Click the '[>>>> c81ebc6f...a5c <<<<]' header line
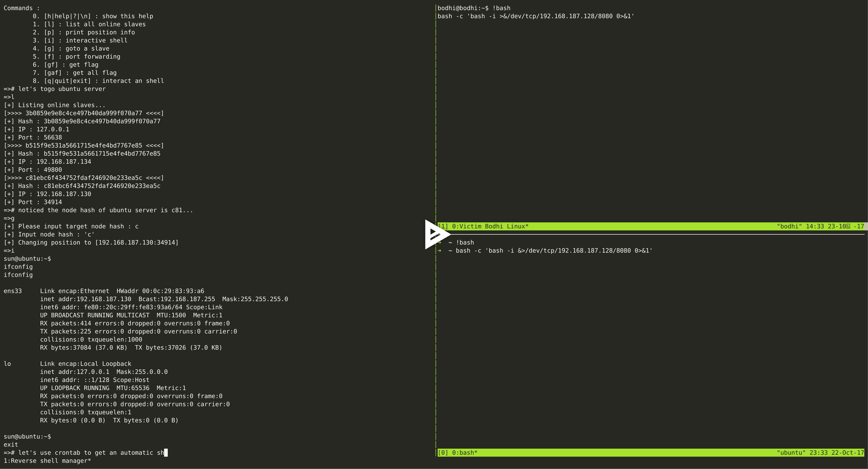 [84, 178]
